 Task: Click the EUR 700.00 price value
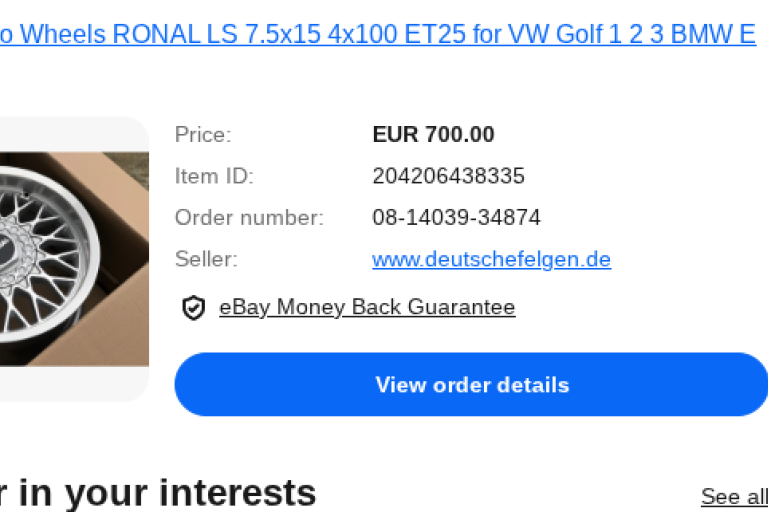(x=433, y=135)
